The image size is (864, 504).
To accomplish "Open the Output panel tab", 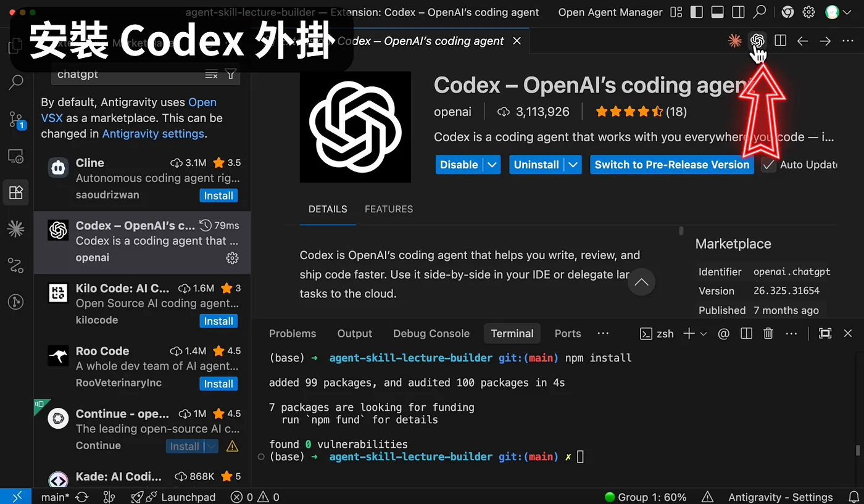I will point(355,334).
